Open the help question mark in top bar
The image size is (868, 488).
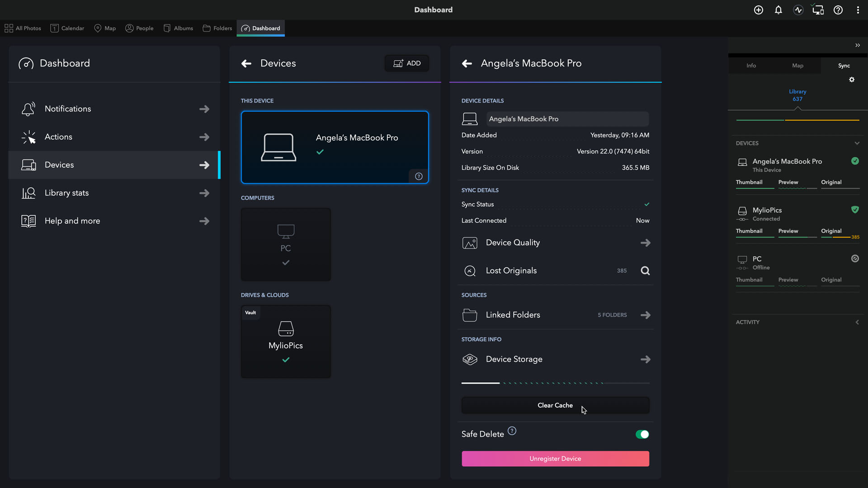pos(838,10)
